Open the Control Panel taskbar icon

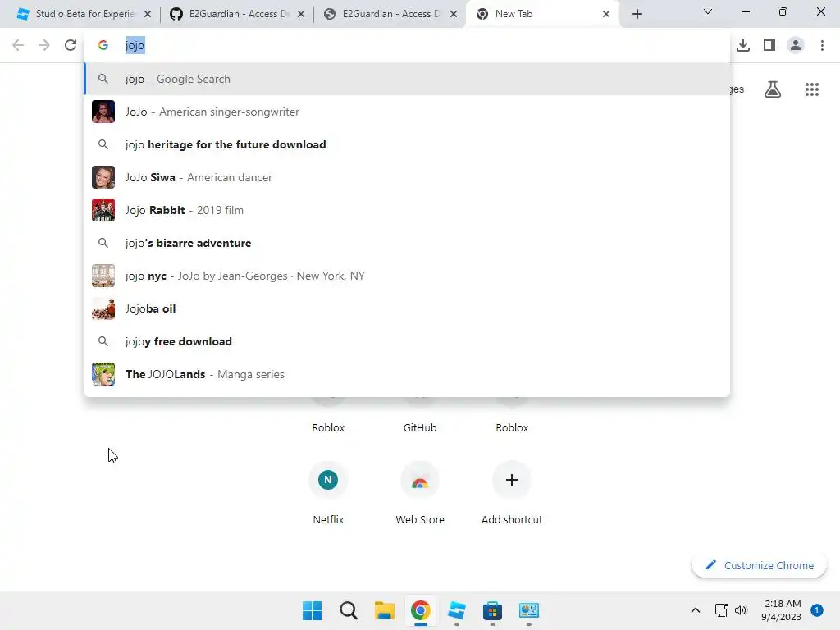529,610
